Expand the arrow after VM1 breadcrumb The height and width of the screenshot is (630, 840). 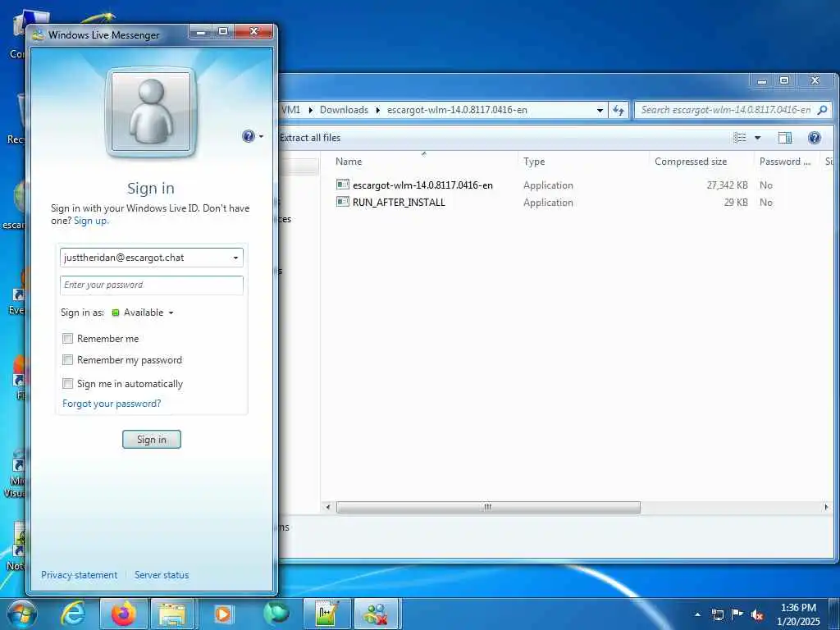[310, 110]
